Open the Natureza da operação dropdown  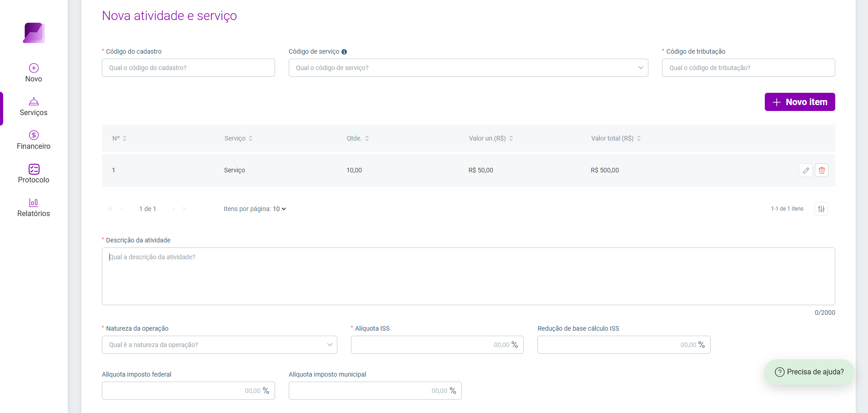pyautogui.click(x=220, y=345)
